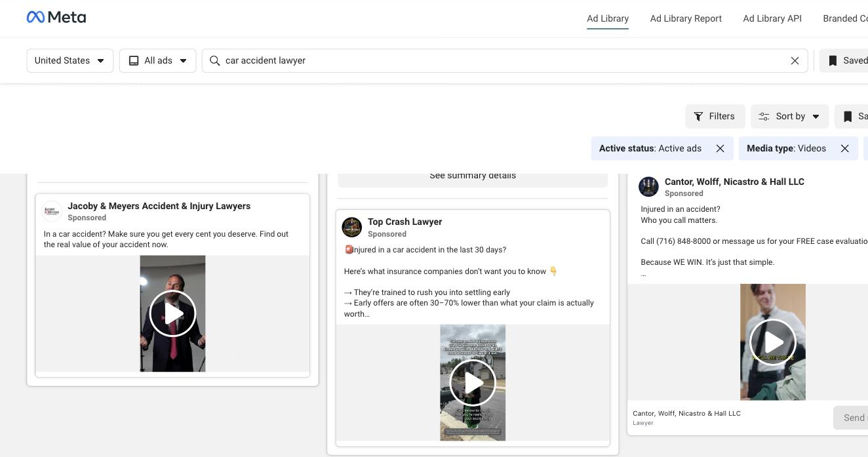This screenshot has height=457, width=868.
Task: Click Top Crash Lawyer profile avatar
Action: [352, 228]
